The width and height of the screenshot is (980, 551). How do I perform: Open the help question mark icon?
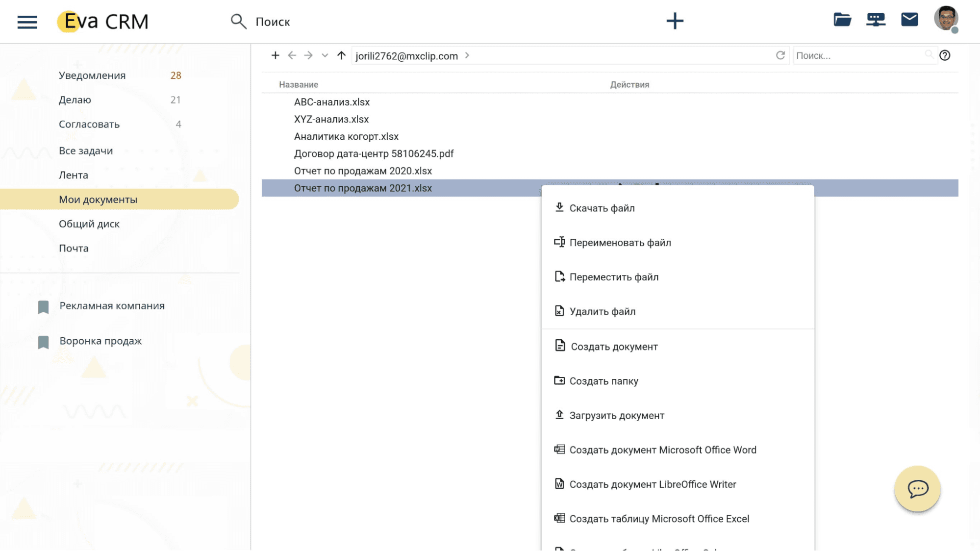click(x=945, y=55)
